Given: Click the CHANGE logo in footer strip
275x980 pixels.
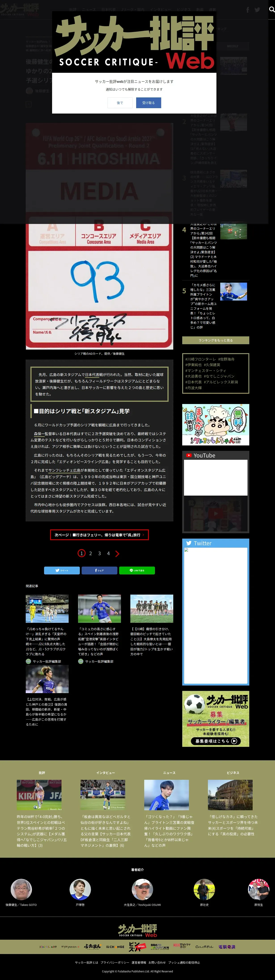Looking at the screenshot, I should (115, 947).
